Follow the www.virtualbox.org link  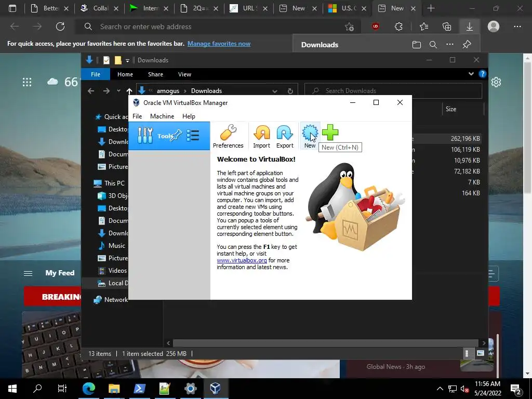point(242,260)
